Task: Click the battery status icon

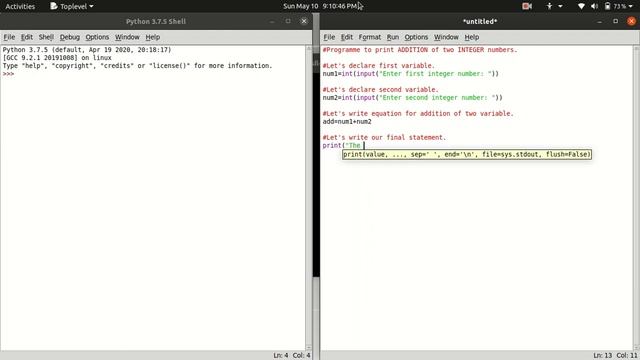Action: click(607, 6)
